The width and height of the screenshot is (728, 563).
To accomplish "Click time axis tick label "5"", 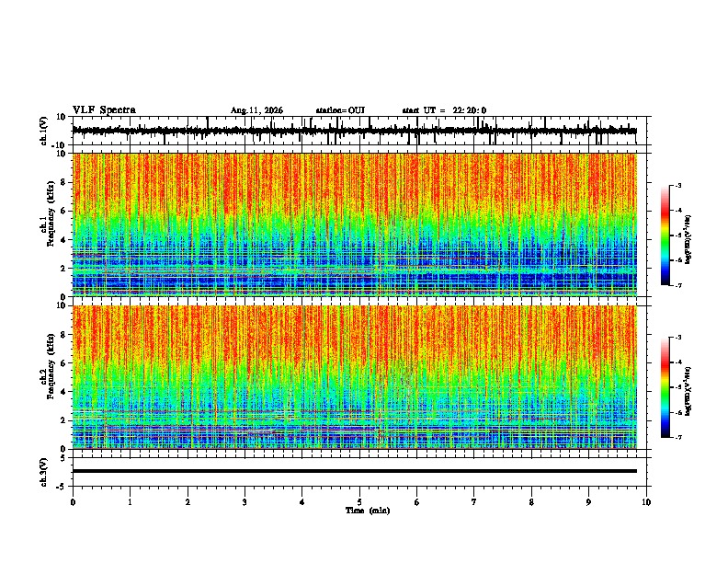I will click(x=359, y=502).
